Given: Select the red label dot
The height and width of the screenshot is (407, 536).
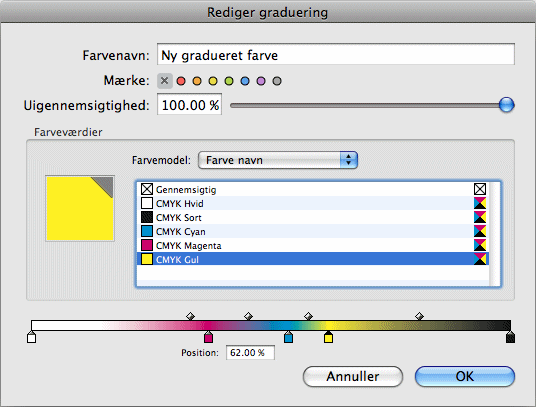Looking at the screenshot, I should click(x=181, y=81).
